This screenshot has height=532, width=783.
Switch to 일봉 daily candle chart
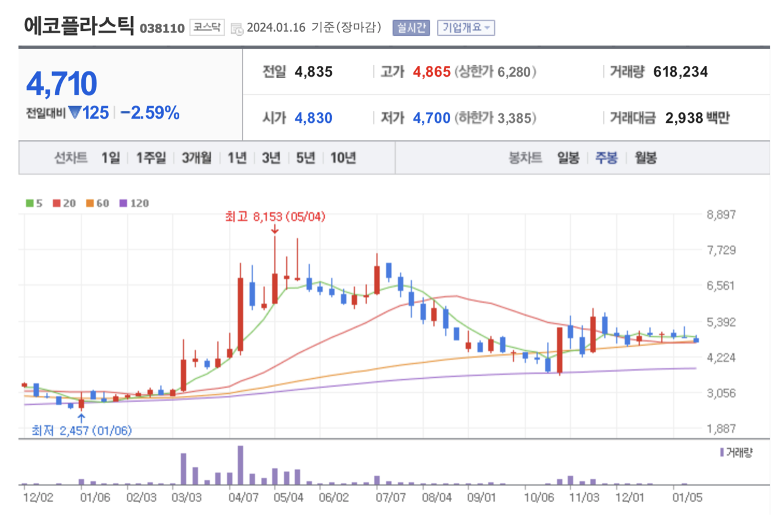(568, 158)
